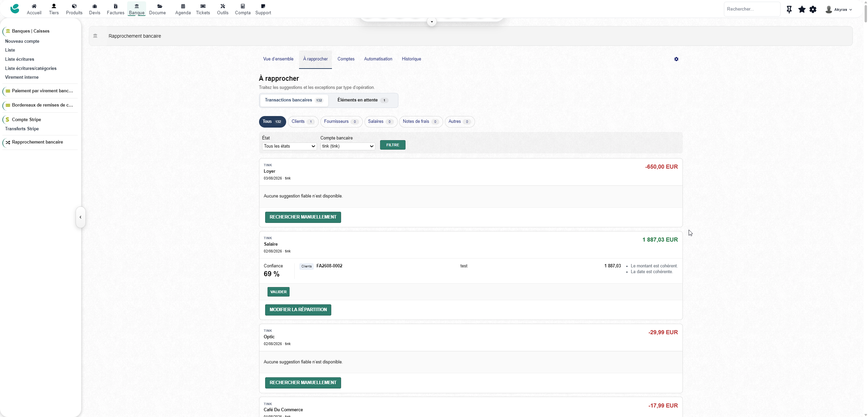Click the FILTRE button
Screen dimensions: 868x417
coord(393,145)
